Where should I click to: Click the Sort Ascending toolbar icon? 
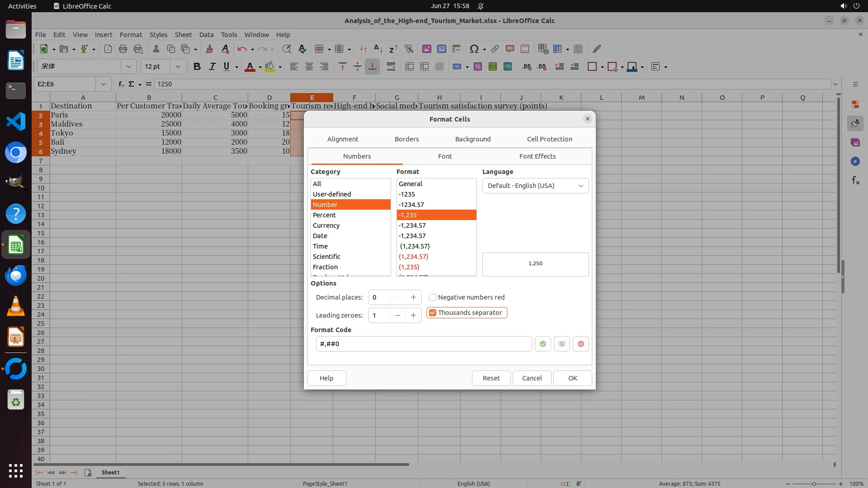click(x=378, y=49)
